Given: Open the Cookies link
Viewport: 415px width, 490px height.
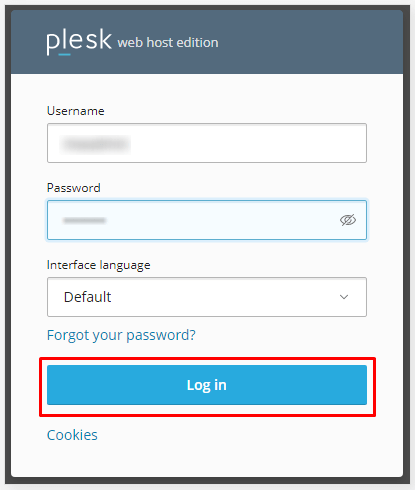Looking at the screenshot, I should click(x=72, y=435).
